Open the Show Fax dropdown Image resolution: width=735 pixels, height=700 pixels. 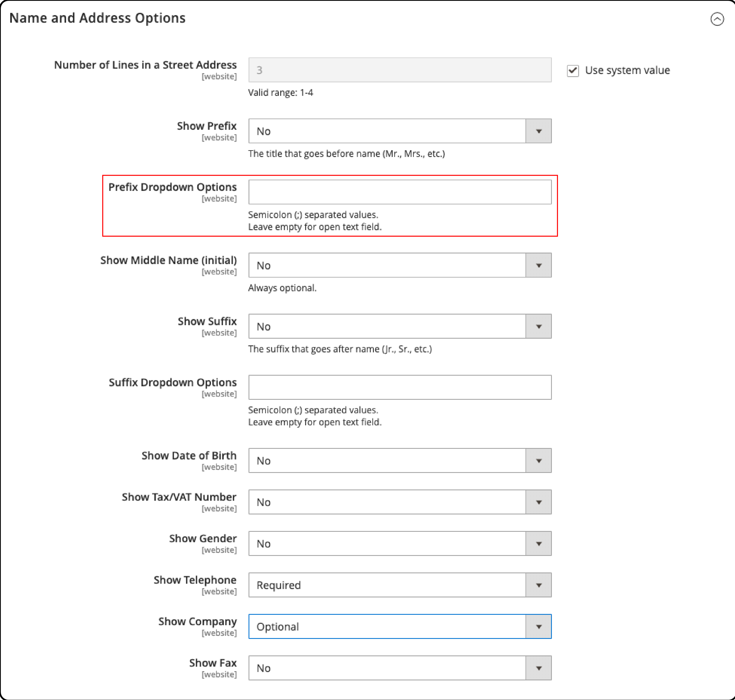(x=400, y=668)
